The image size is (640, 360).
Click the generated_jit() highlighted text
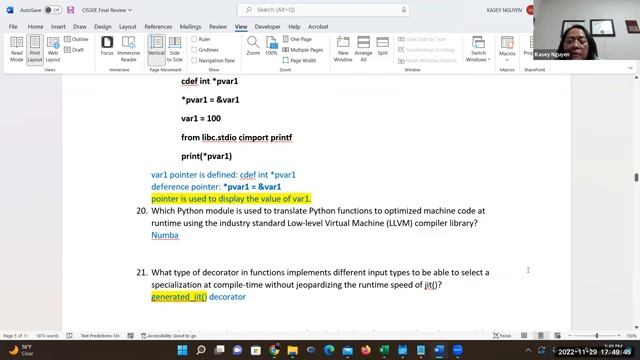179,297
